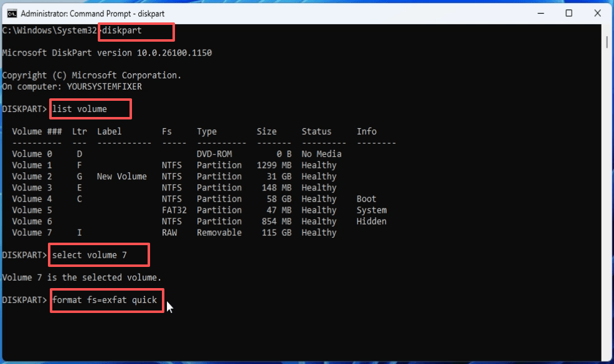Click the 'Type' column header
The image size is (614, 364).
pos(207,132)
